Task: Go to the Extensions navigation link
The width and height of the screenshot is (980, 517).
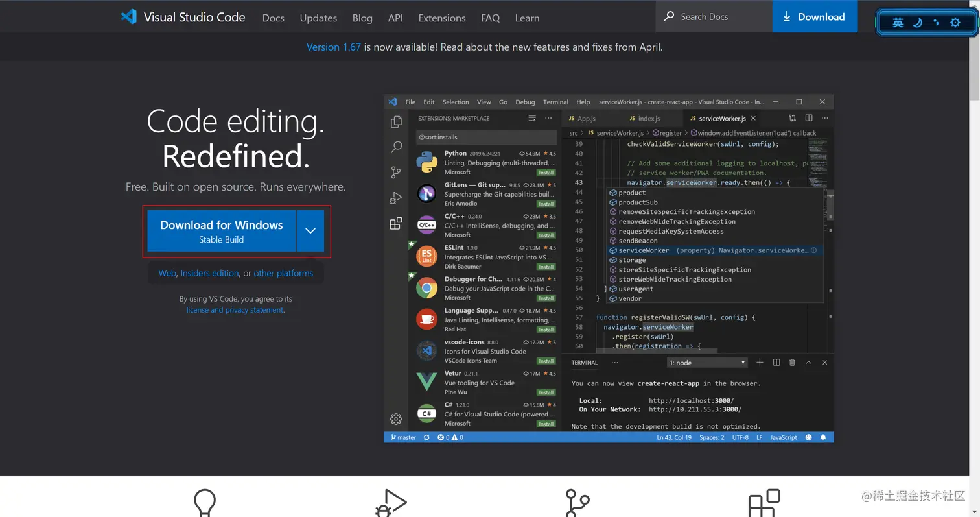Action: 442,18
